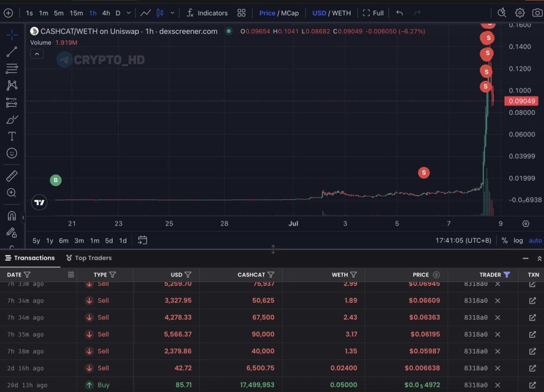The image size is (544, 392).
Task: Activate the zoom in tool
Action: click(12, 192)
